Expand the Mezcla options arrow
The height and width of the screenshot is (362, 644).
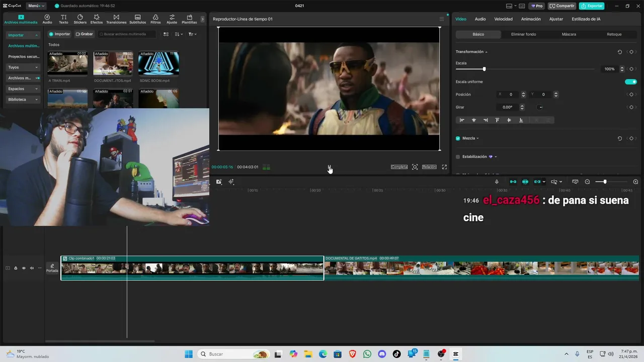[x=477, y=138]
